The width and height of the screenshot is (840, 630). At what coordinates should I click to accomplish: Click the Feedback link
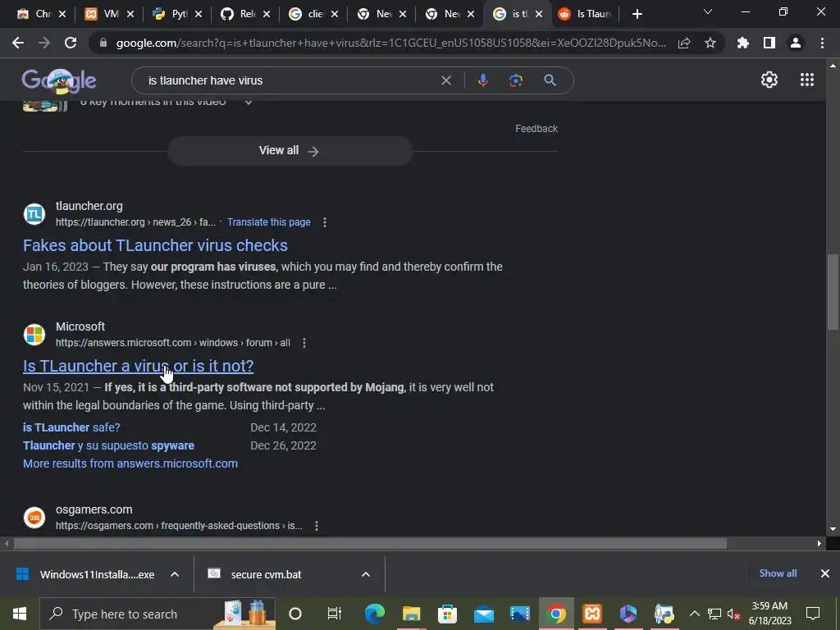click(x=536, y=129)
